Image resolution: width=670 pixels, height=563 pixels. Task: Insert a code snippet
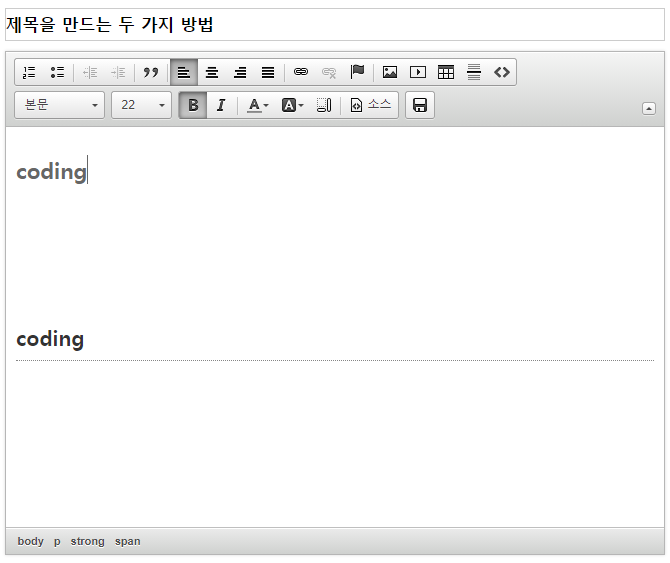click(x=502, y=72)
